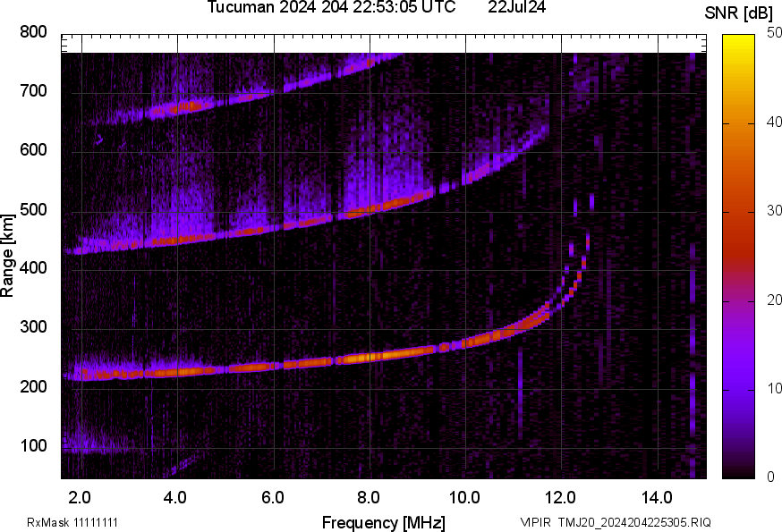Click the yellow top of the SNR colorbar
Image resolution: width=782 pixels, height=532 pixels.
(739, 40)
